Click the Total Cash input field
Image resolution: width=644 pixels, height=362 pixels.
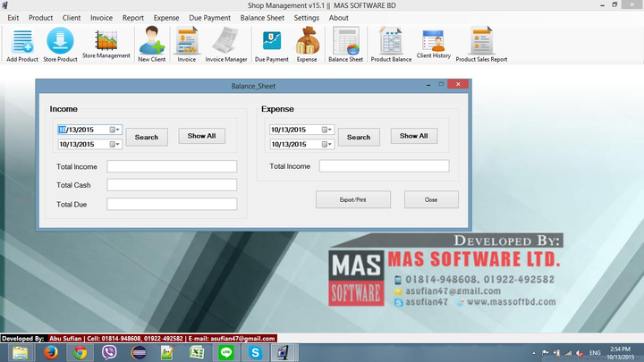click(x=172, y=185)
